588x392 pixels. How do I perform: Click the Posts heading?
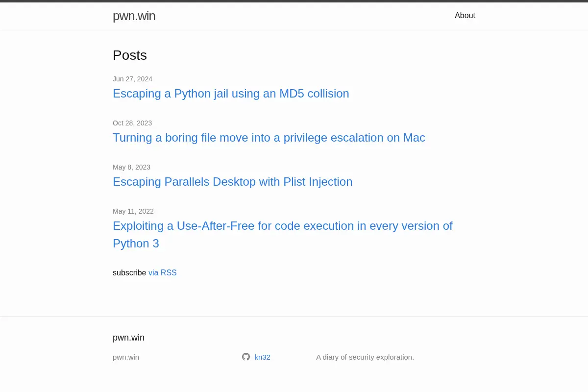130,55
